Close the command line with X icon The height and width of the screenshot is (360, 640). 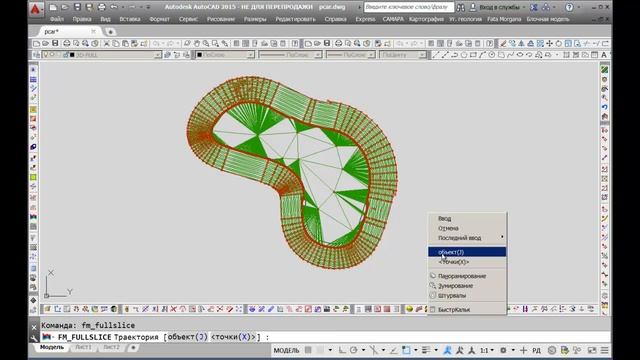point(34,327)
